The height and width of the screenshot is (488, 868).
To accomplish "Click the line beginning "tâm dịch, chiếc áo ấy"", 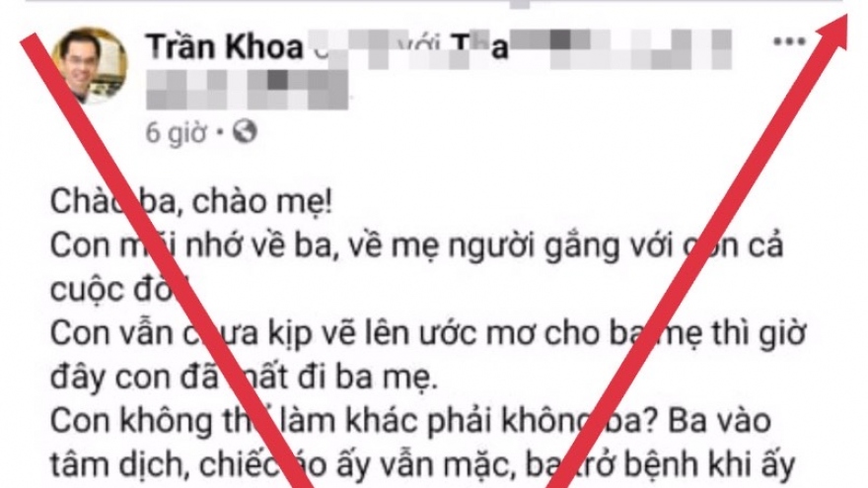I will 422,466.
